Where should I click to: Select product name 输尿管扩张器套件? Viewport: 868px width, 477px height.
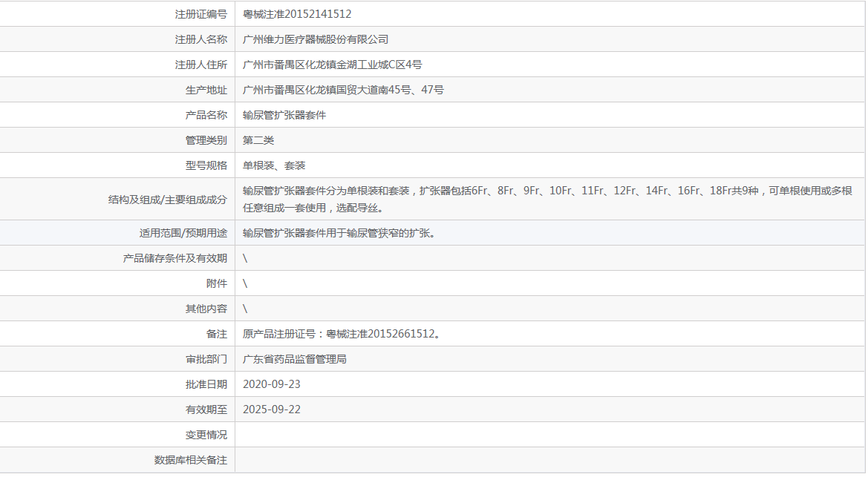(x=284, y=115)
